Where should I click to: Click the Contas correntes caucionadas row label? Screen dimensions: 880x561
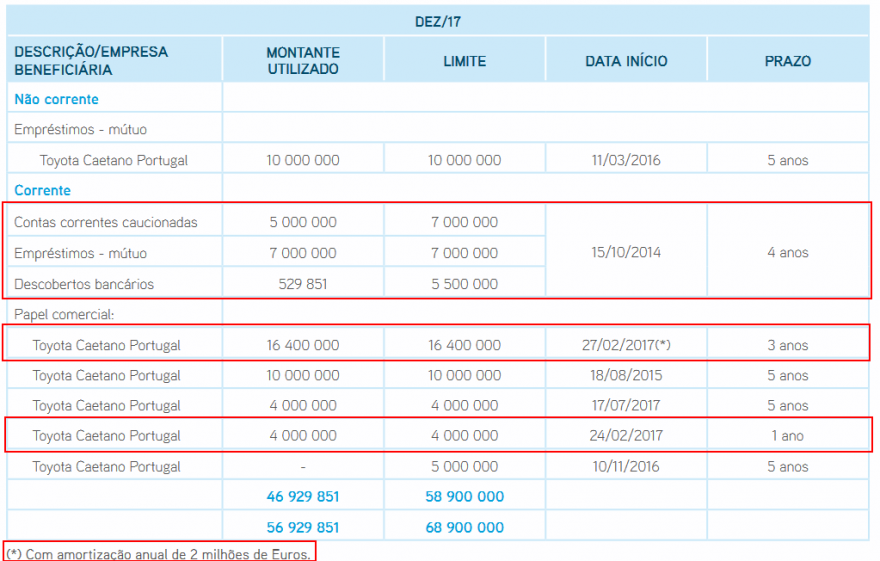(x=106, y=222)
